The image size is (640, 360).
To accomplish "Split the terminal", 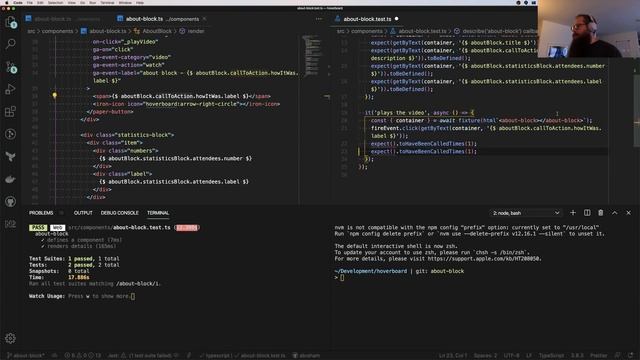I will (x=587, y=213).
